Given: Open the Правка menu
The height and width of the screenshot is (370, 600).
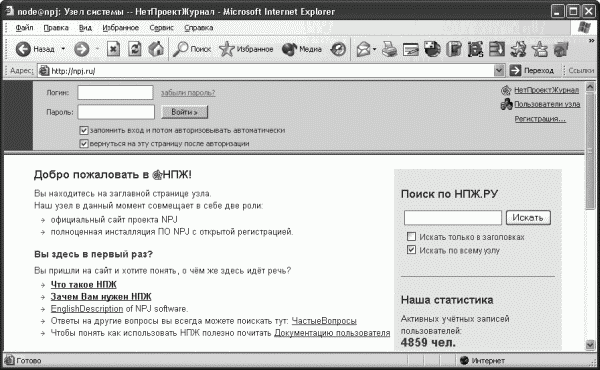Looking at the screenshot, I should click(56, 28).
